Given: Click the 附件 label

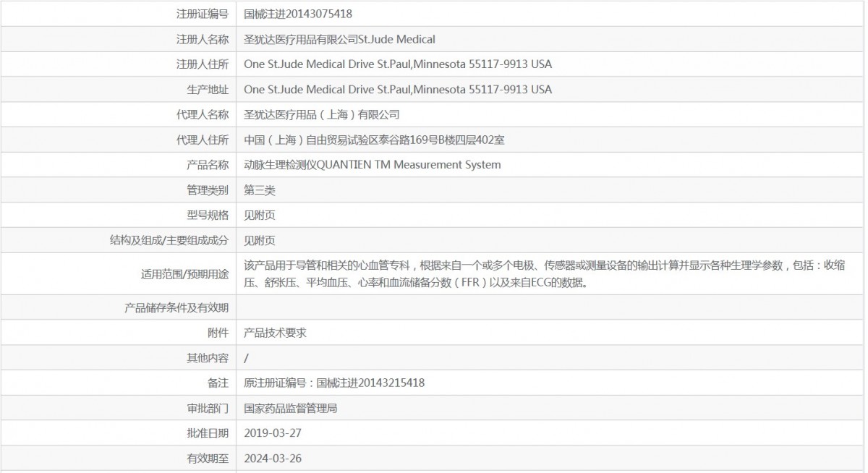Looking at the screenshot, I should click(x=218, y=333).
